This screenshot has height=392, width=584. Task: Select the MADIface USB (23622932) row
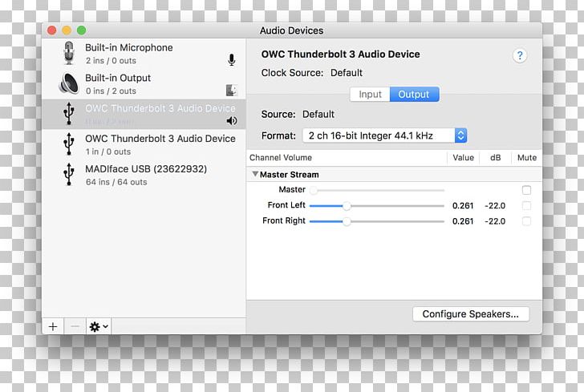[144, 175]
